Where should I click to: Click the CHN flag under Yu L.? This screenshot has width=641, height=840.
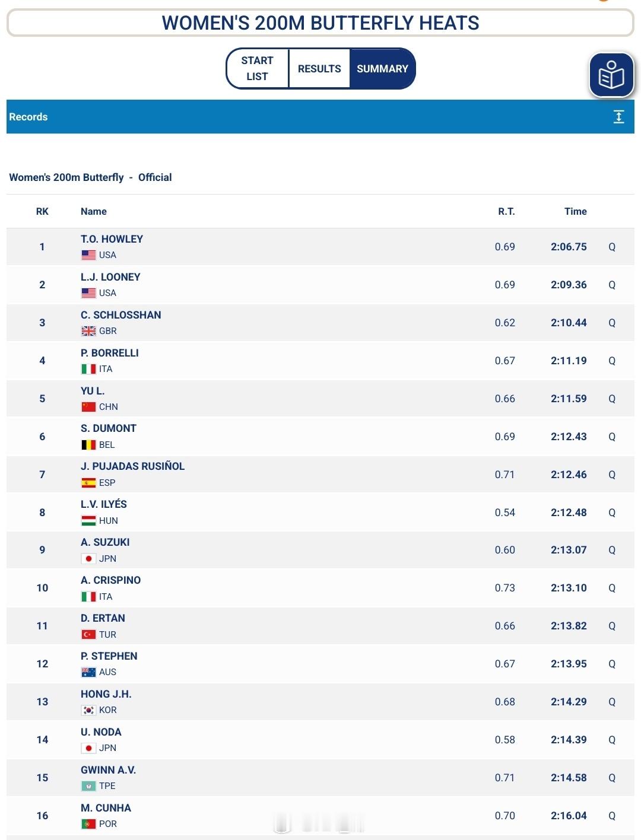pos(88,407)
